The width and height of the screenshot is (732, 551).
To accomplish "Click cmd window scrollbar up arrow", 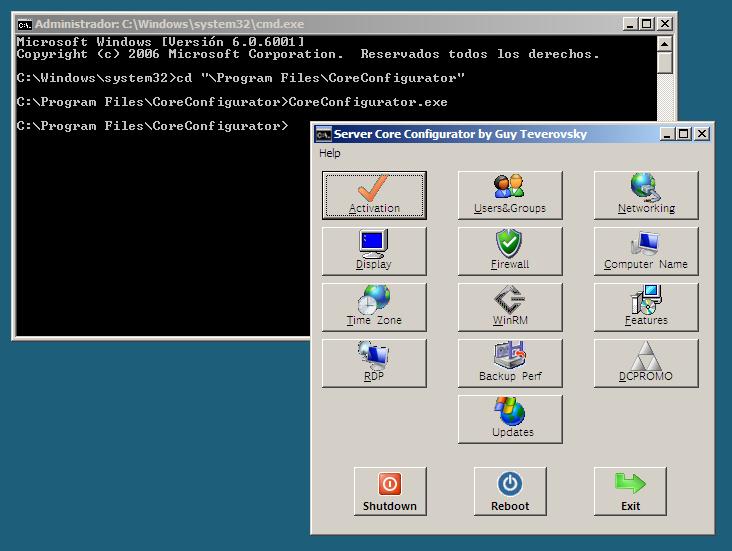I will pos(665,42).
